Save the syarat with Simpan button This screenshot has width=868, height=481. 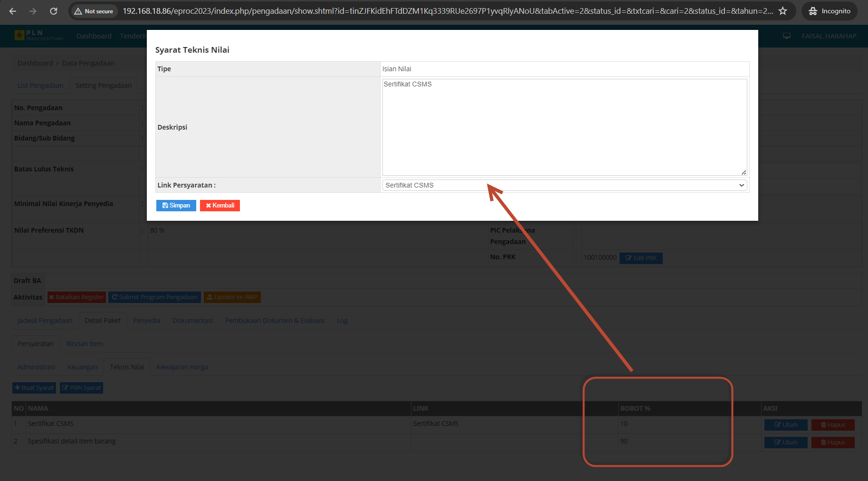pos(176,206)
